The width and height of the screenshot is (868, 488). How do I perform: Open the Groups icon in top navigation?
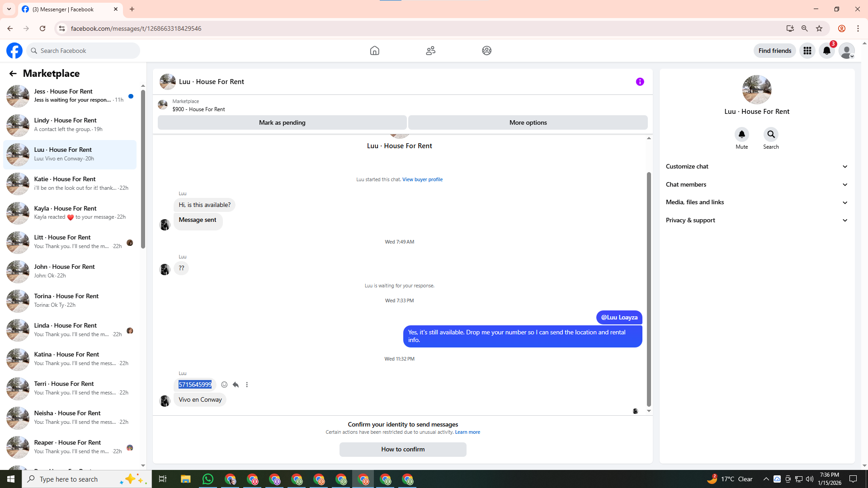click(486, 51)
